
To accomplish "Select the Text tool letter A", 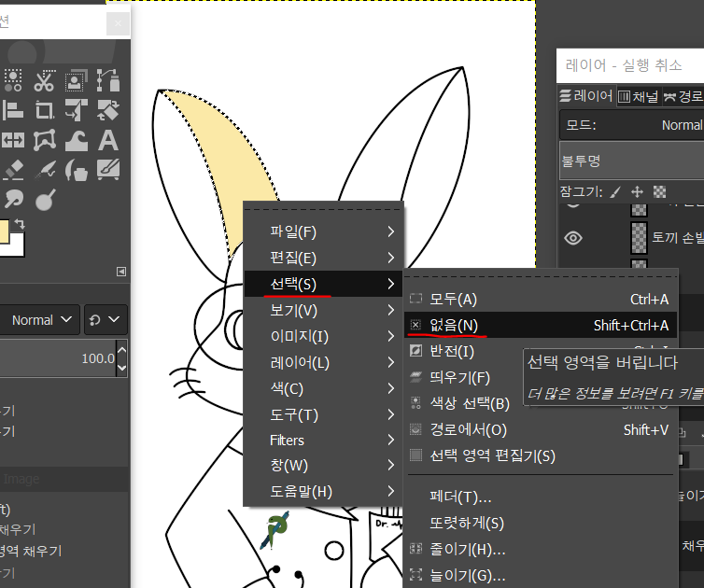I will click(x=107, y=140).
